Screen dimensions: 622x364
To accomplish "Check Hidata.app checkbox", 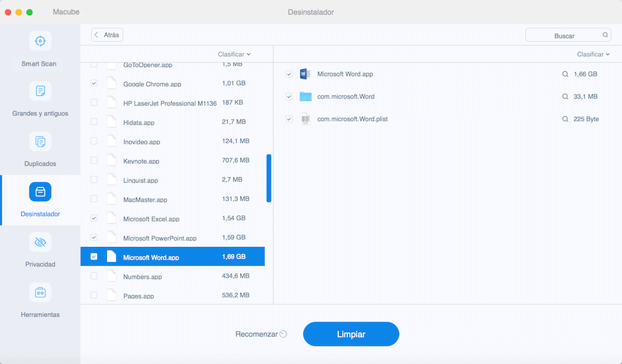I will click(x=94, y=122).
